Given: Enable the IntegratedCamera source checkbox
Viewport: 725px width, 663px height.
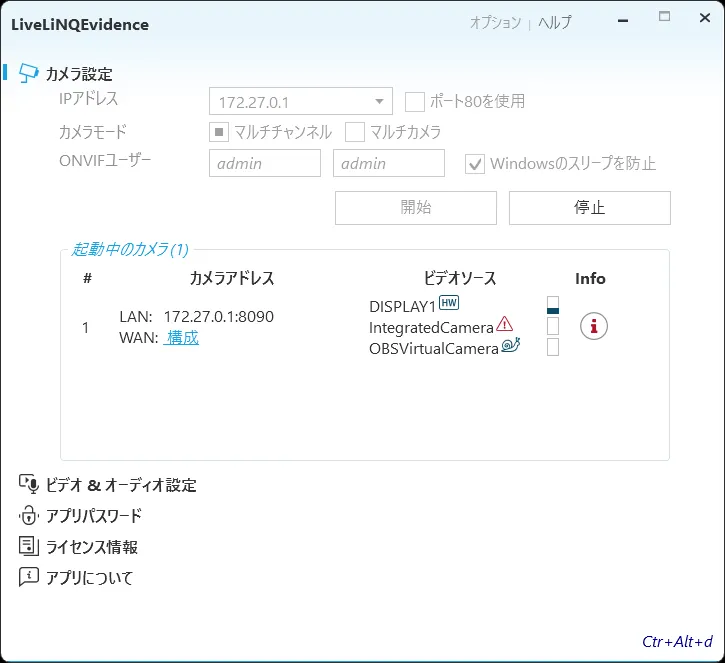Looking at the screenshot, I should [553, 326].
